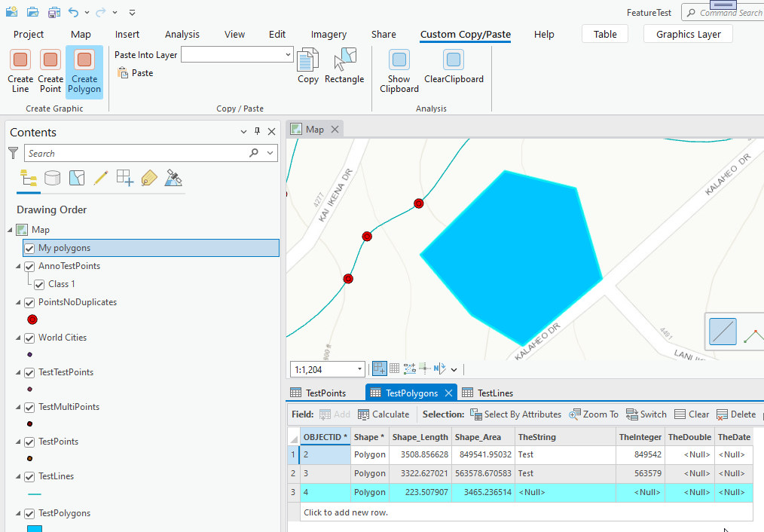The width and height of the screenshot is (764, 532).
Task: Switch to List By Data Source view
Action: [x=52, y=179]
